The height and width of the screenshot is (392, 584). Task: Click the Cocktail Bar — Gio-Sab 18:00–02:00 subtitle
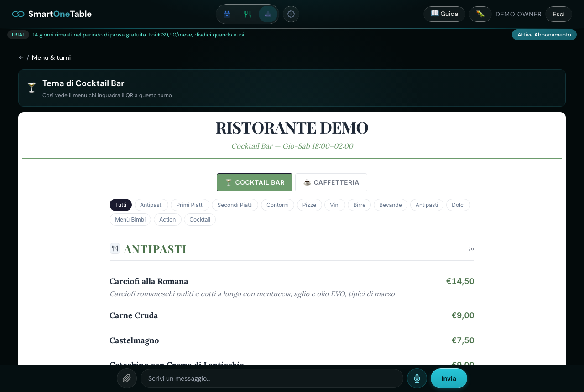point(292,146)
